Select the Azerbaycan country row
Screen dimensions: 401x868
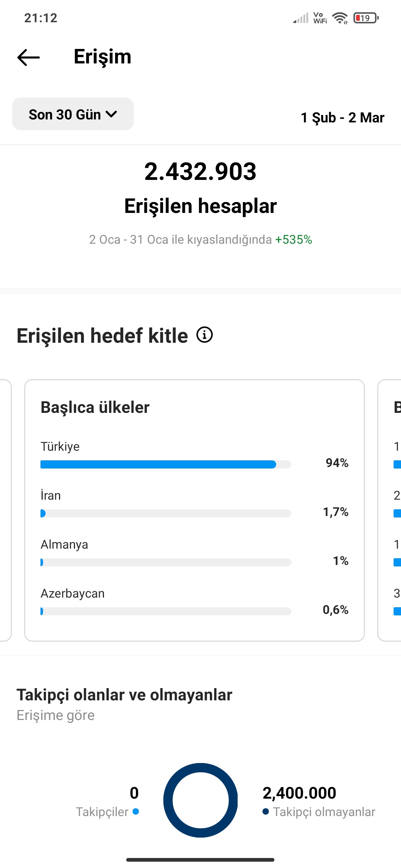tap(195, 602)
